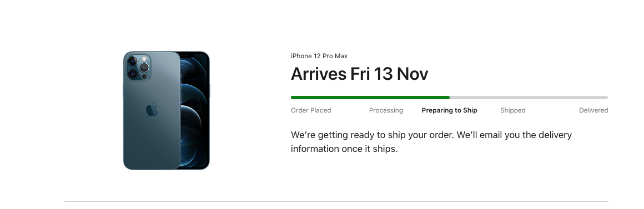Select the top-left camera lens on the iPhone
The height and width of the screenshot is (209, 644).
tap(133, 61)
